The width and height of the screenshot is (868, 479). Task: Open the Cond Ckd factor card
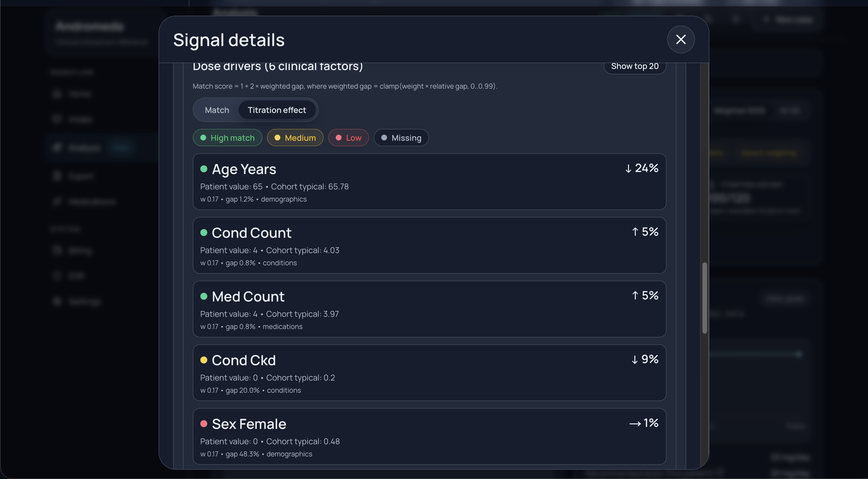[429, 373]
